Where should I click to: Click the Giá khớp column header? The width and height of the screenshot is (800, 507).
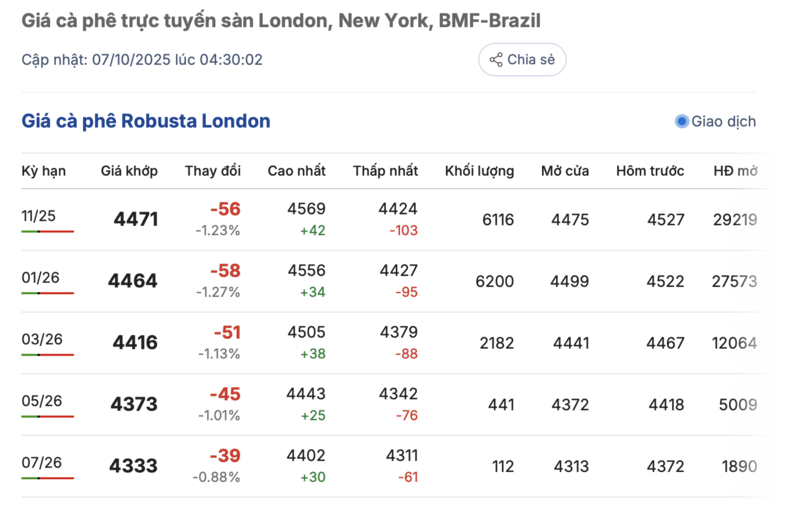pos(129,171)
